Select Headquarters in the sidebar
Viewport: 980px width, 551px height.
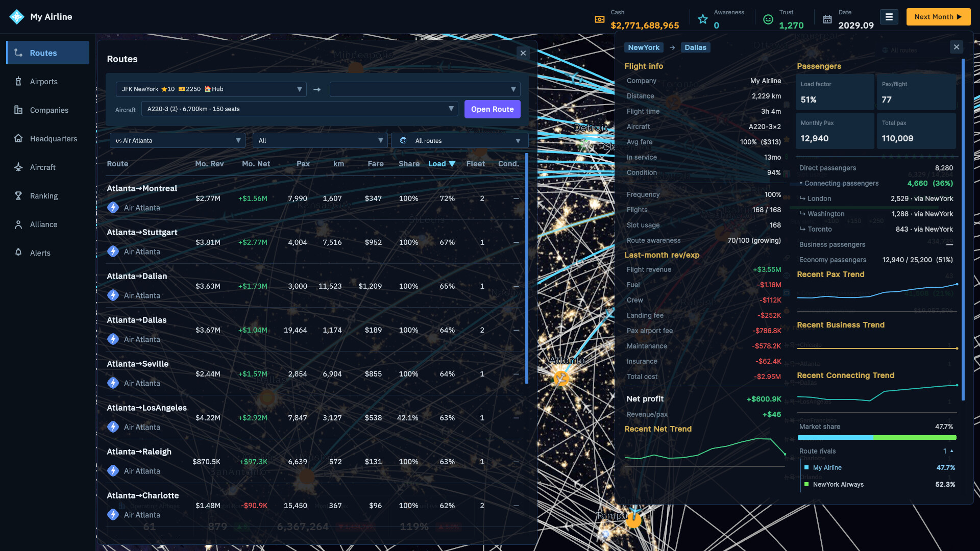tap(48, 139)
